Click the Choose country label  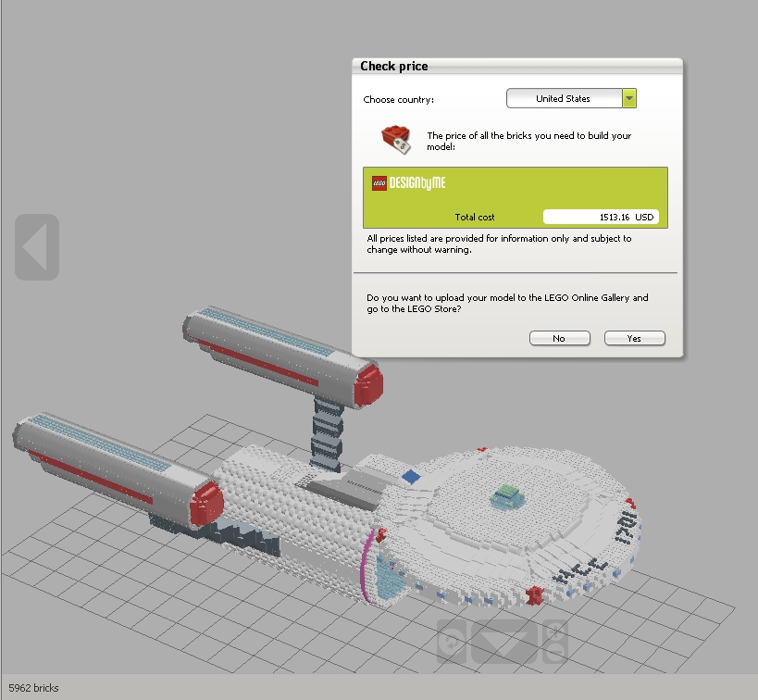(398, 100)
